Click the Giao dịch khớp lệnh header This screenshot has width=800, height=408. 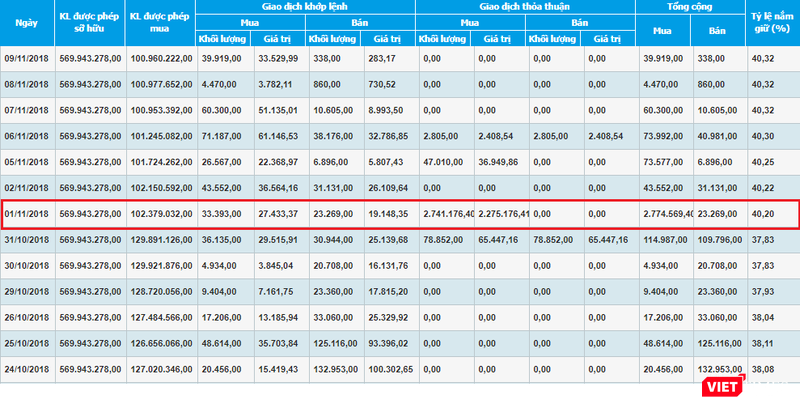304,7
